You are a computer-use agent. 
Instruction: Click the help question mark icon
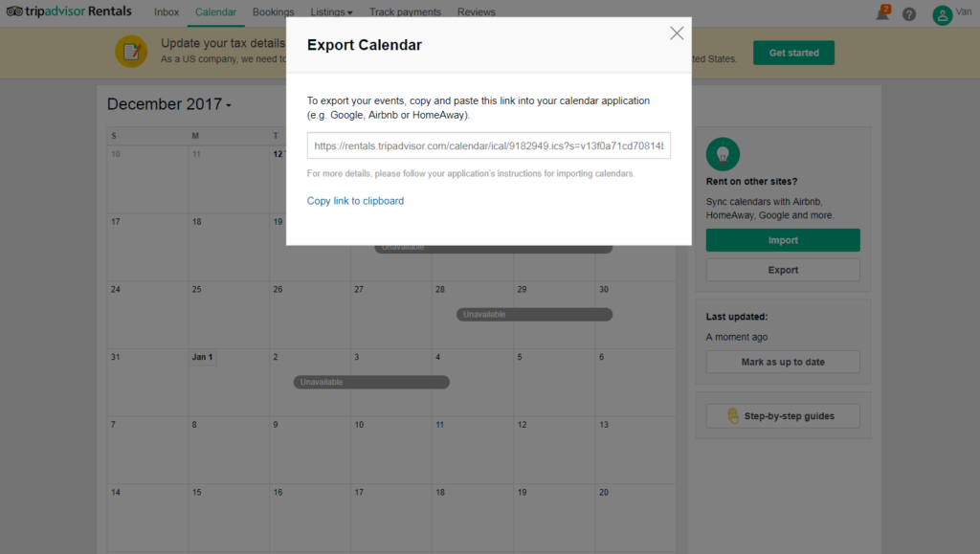pos(908,13)
